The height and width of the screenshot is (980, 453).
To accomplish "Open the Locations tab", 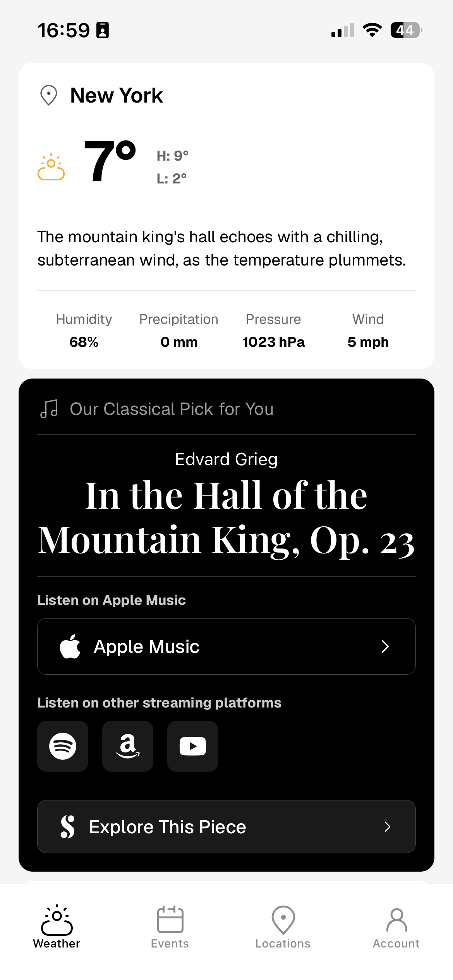I will [283, 926].
